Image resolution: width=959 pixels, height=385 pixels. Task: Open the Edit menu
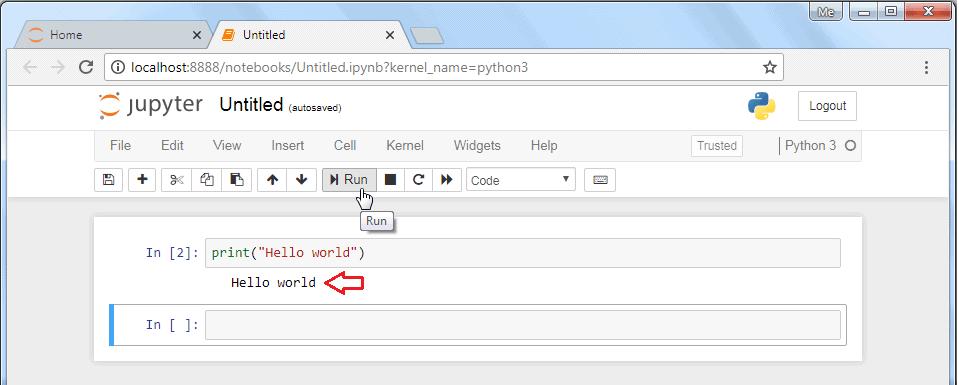point(172,146)
